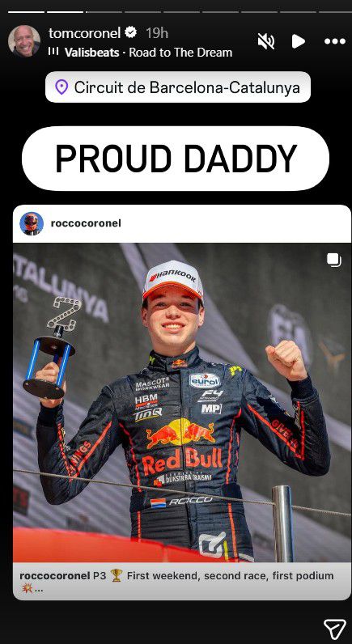The height and width of the screenshot is (644, 352).
Task: Tap the purple location pin icon
Action: (61, 87)
